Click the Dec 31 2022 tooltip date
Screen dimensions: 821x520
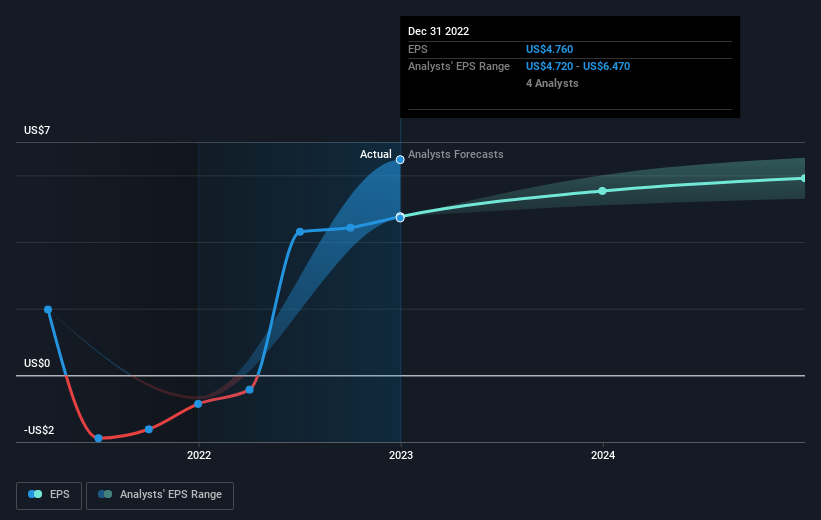click(x=439, y=31)
